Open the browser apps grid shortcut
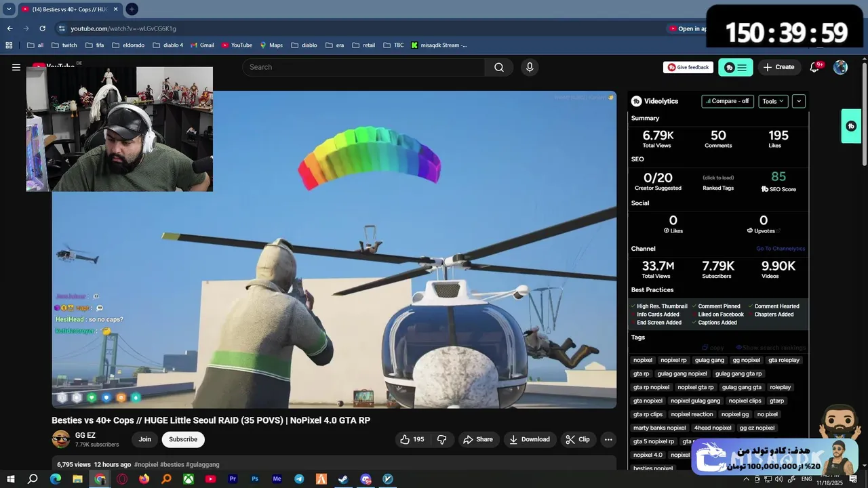 coord(9,45)
